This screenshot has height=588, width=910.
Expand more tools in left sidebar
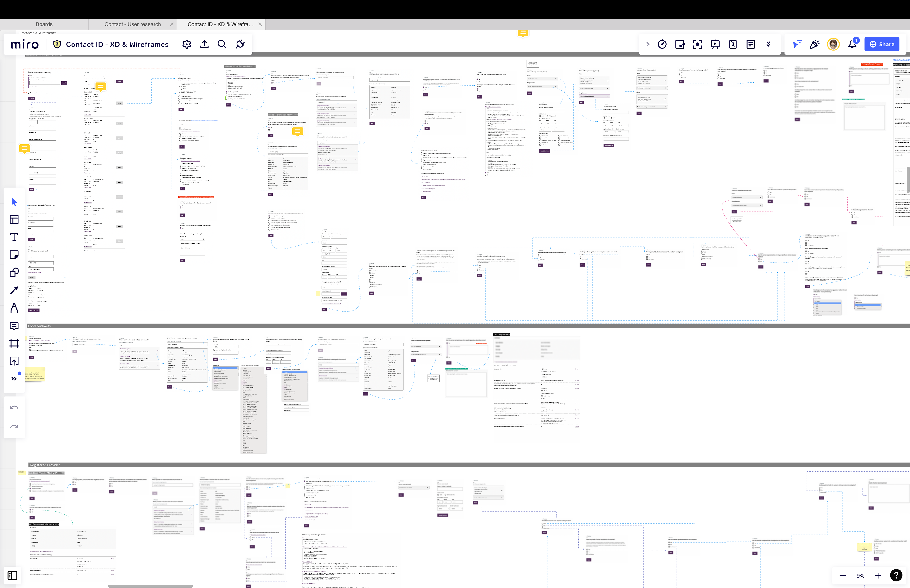click(14, 379)
